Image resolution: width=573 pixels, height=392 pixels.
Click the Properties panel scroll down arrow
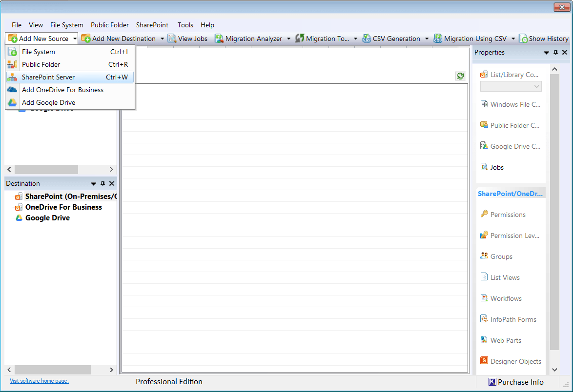[x=554, y=370]
